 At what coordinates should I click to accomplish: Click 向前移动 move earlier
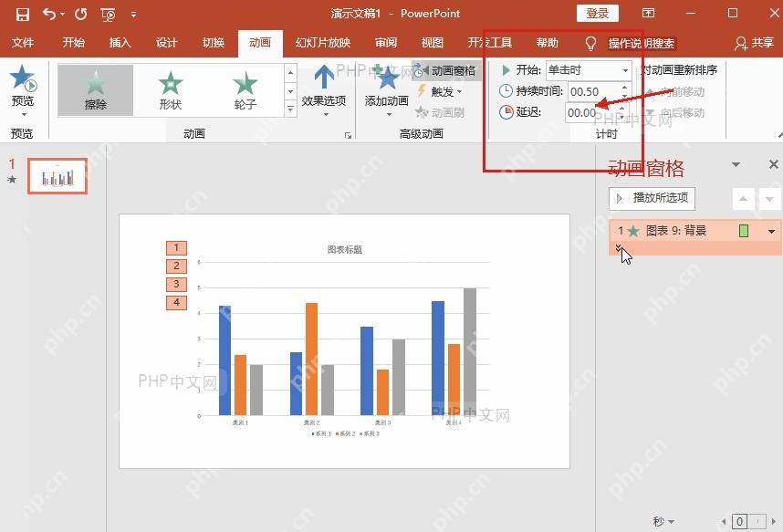pos(674,92)
